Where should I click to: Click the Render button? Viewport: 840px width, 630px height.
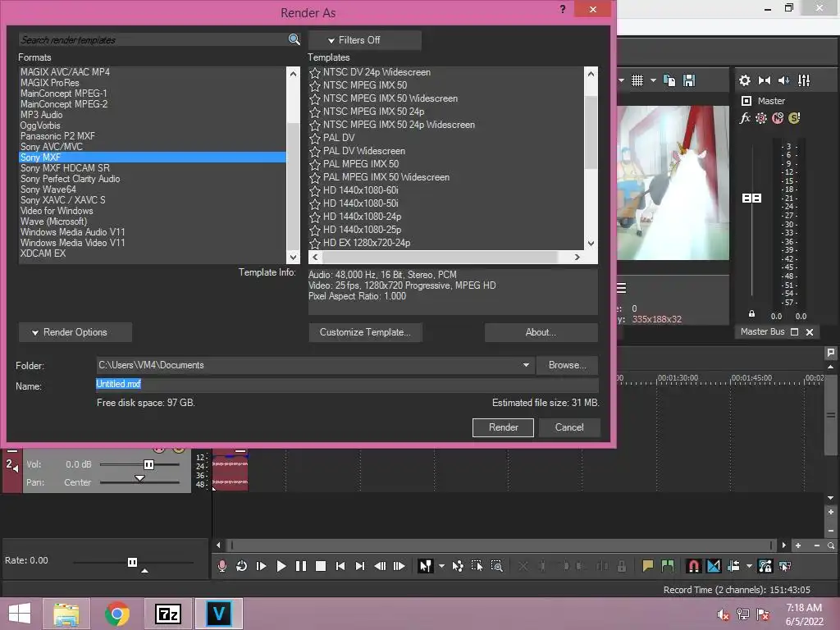(503, 427)
